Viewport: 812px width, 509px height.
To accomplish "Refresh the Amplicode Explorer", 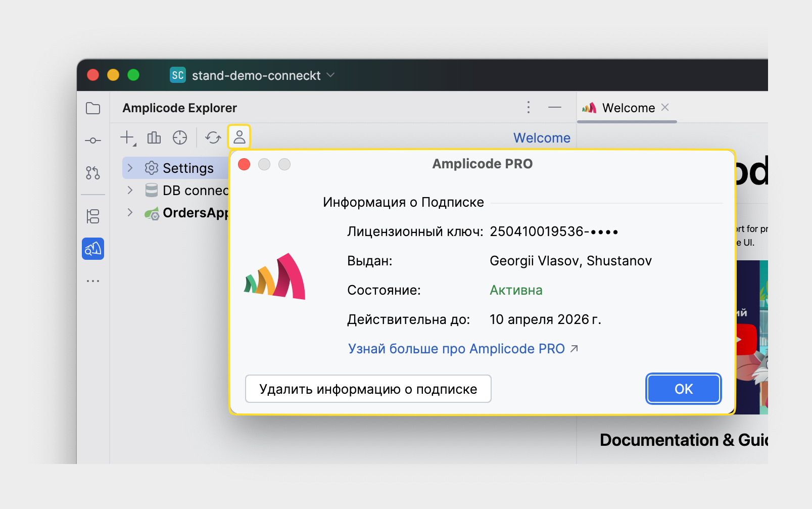I will tap(213, 137).
